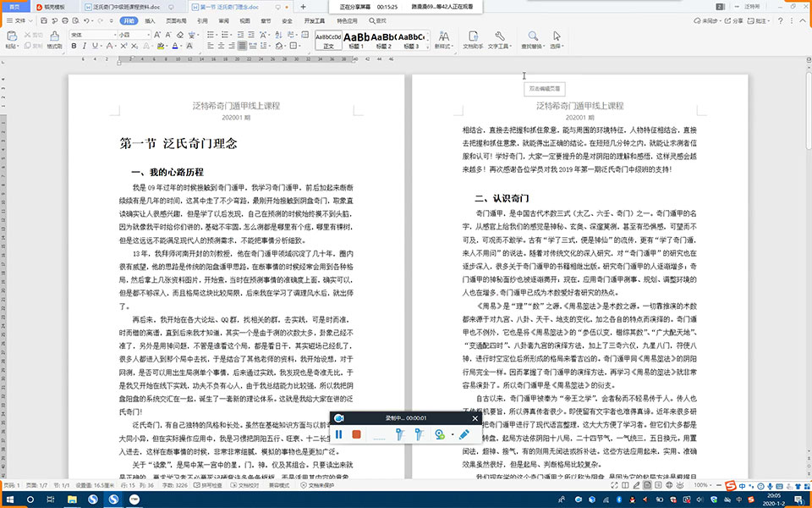Open the font name dropdown
Image resolution: width=812 pixels, height=508 pixels.
pyautogui.click(x=116, y=35)
